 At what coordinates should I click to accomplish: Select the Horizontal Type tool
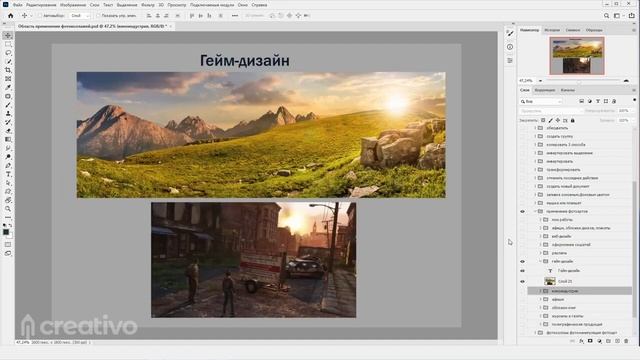(x=8, y=174)
